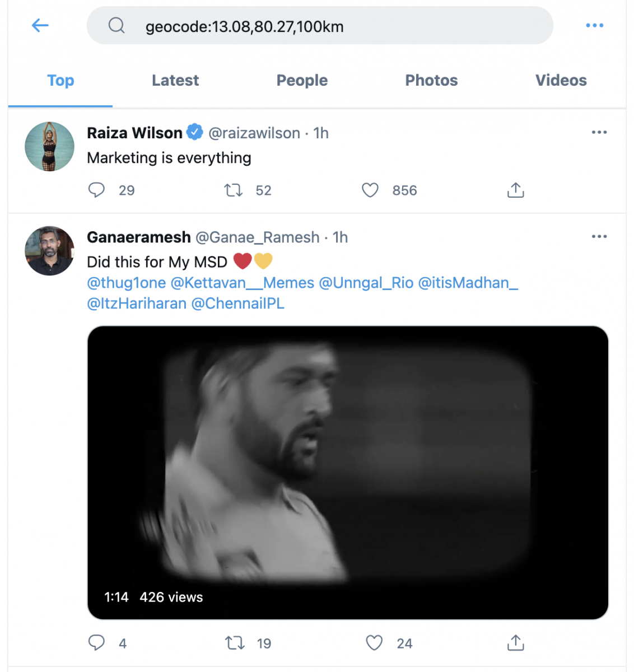
Task: Open @Kettavan__Memes profile mention
Action: tap(242, 283)
